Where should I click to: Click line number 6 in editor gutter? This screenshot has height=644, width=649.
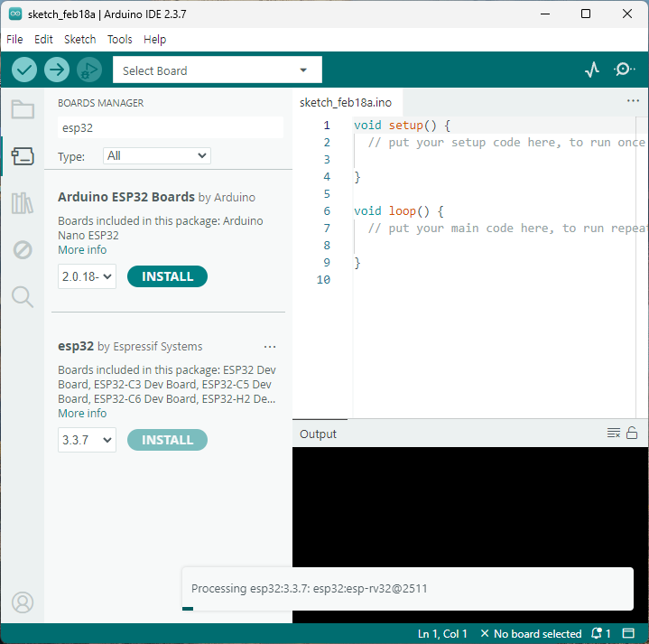coord(327,211)
